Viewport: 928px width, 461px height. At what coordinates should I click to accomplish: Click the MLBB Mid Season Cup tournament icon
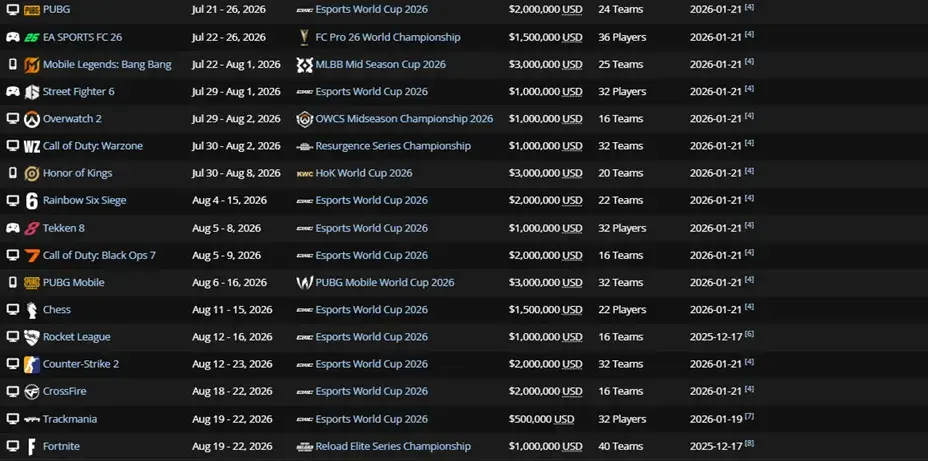pos(304,65)
